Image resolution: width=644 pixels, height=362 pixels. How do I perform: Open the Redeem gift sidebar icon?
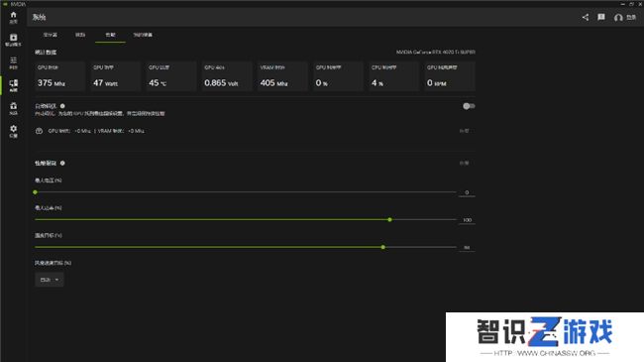[13, 108]
